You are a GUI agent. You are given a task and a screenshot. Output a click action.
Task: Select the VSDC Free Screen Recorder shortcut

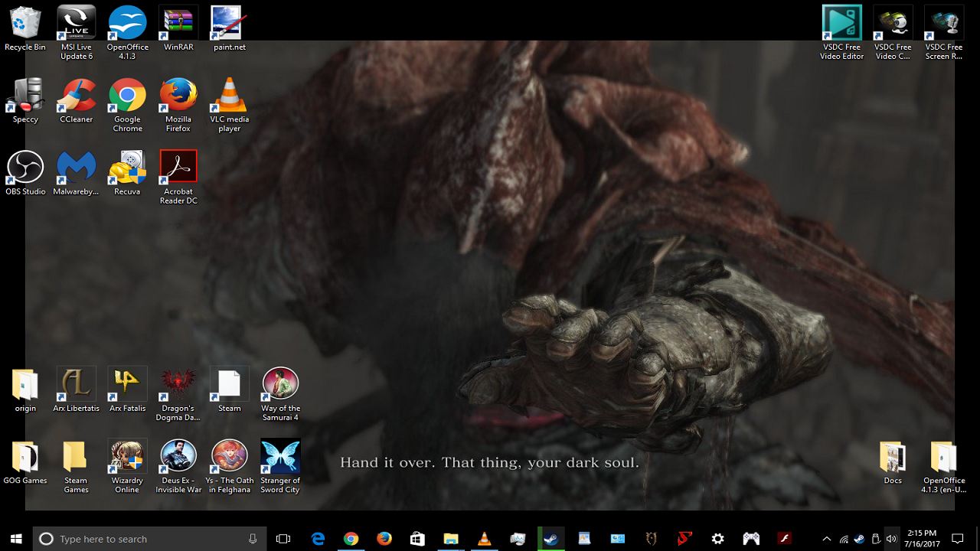coord(944,33)
